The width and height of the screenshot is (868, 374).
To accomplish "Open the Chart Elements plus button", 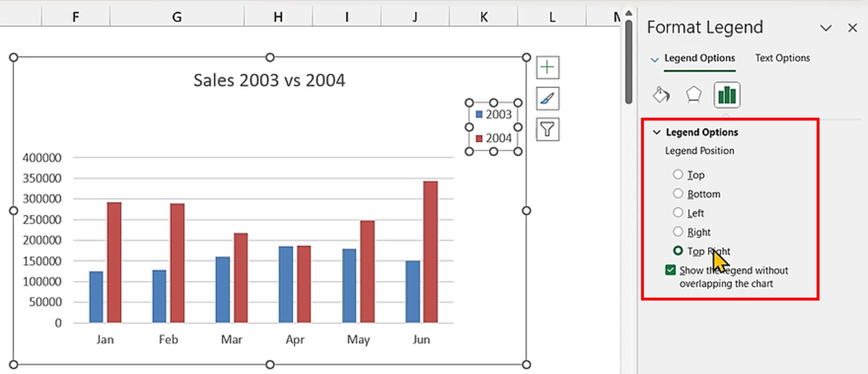I will [547, 67].
